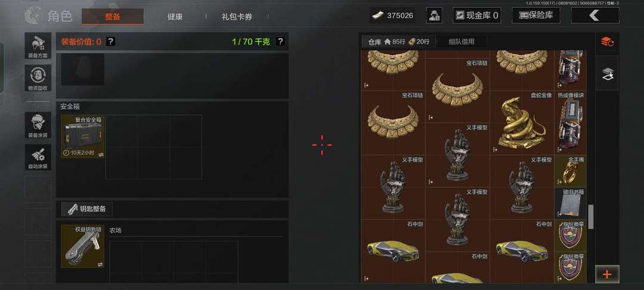Screen dimensions: 644x290
Task: Click the warehouse vertical scrollbar handle
Action: click(x=591, y=217)
